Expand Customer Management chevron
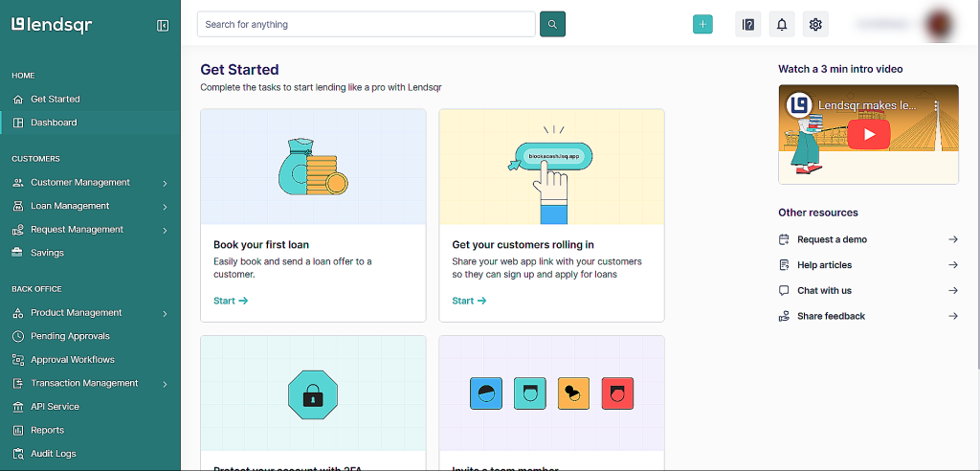980x471 pixels. (x=165, y=183)
